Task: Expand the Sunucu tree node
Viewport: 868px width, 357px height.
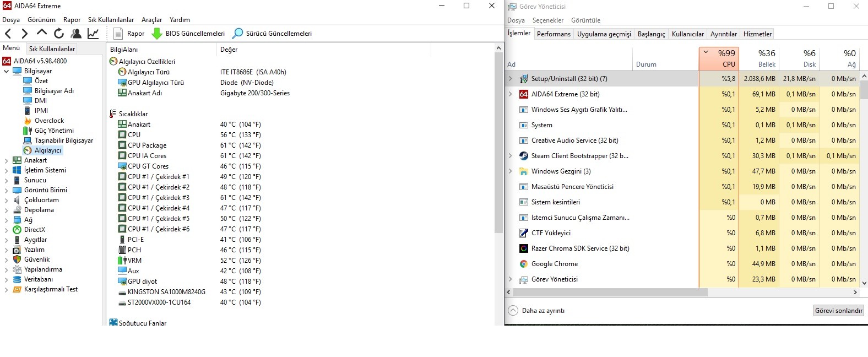Action: point(6,180)
